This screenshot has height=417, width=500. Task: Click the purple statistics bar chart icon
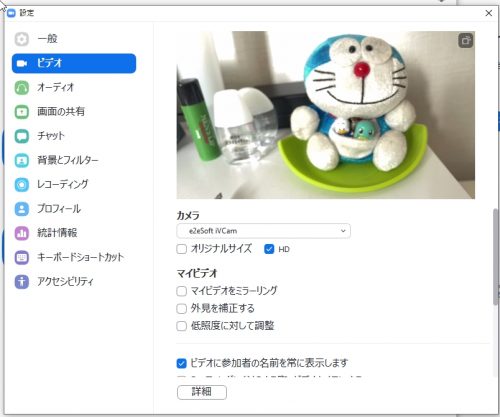22,233
